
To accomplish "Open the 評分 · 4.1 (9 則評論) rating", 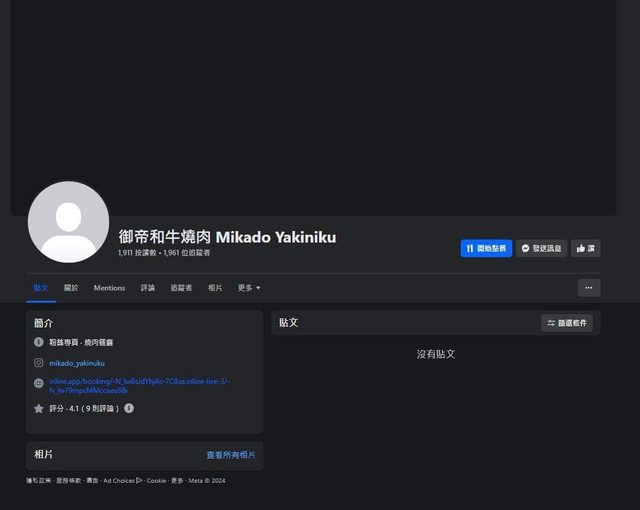I will coord(84,408).
